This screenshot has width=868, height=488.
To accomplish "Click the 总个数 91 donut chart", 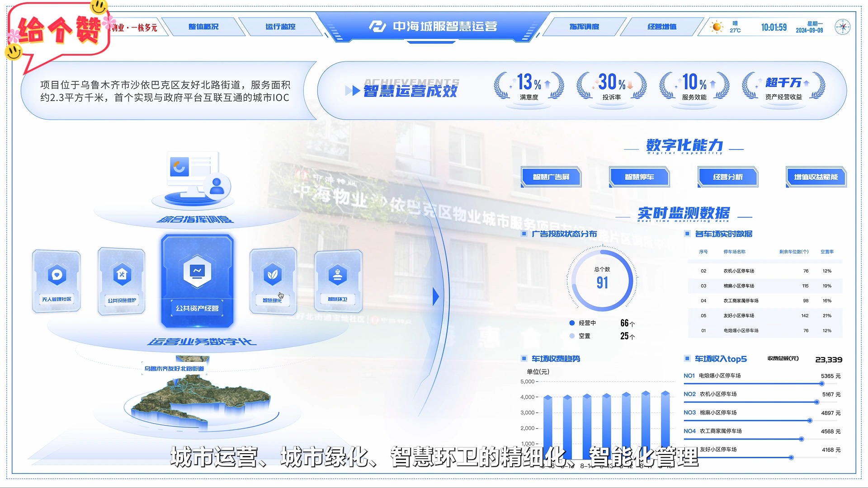I will point(602,280).
